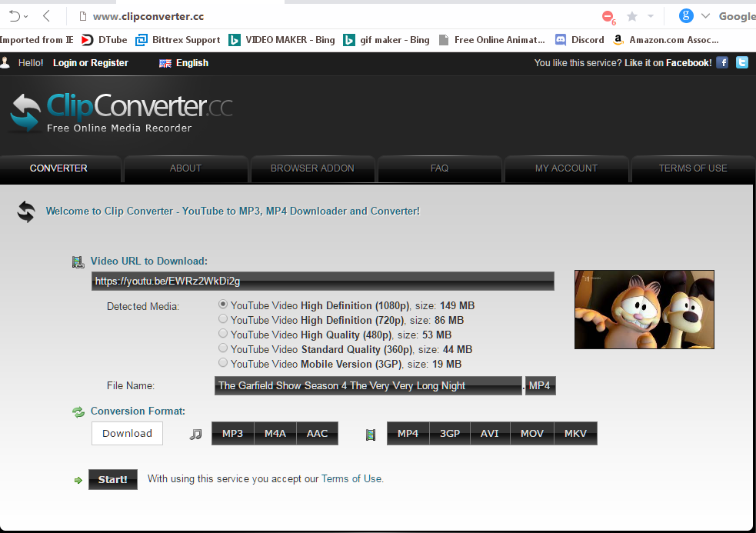The height and width of the screenshot is (533, 756).
Task: Click the browser undo arrow icon
Action: pos(15,16)
